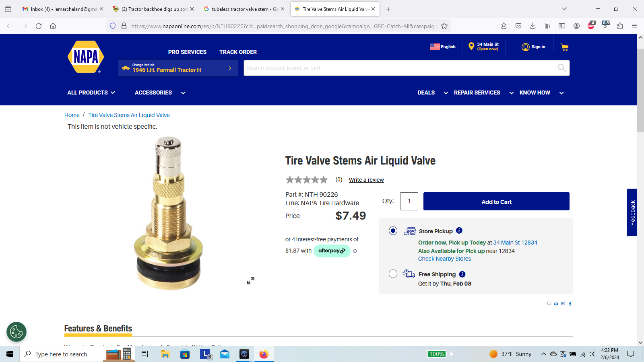
Task: Open the shopping cart icon
Action: point(565,47)
